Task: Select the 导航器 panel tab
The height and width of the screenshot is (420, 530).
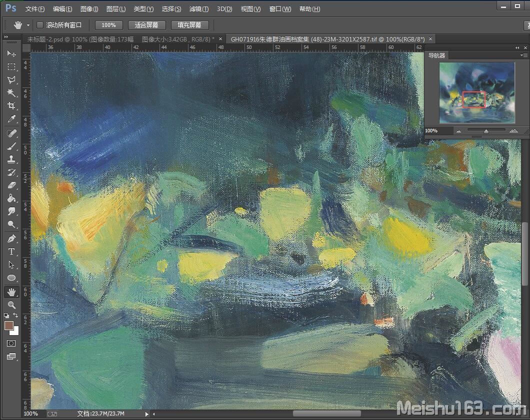Action: (x=436, y=55)
